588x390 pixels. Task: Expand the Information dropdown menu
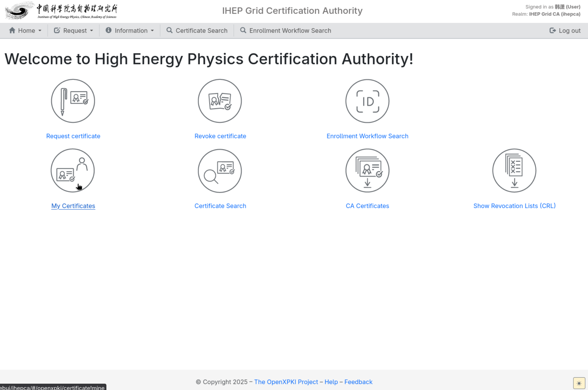(130, 31)
